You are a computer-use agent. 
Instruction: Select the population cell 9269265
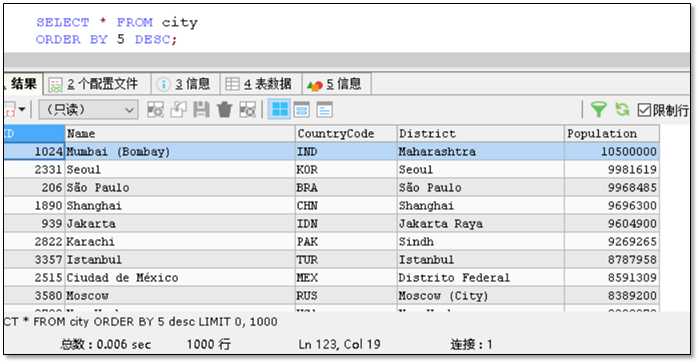point(612,242)
